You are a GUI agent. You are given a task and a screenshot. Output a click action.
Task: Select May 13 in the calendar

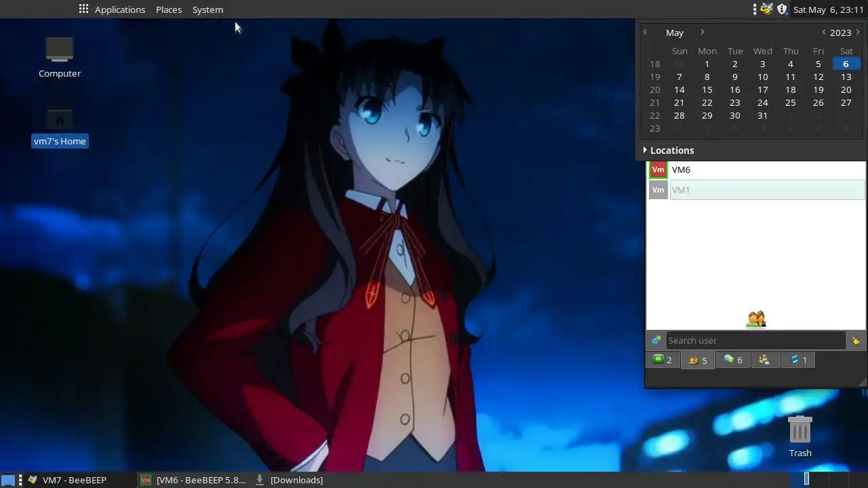(846, 77)
